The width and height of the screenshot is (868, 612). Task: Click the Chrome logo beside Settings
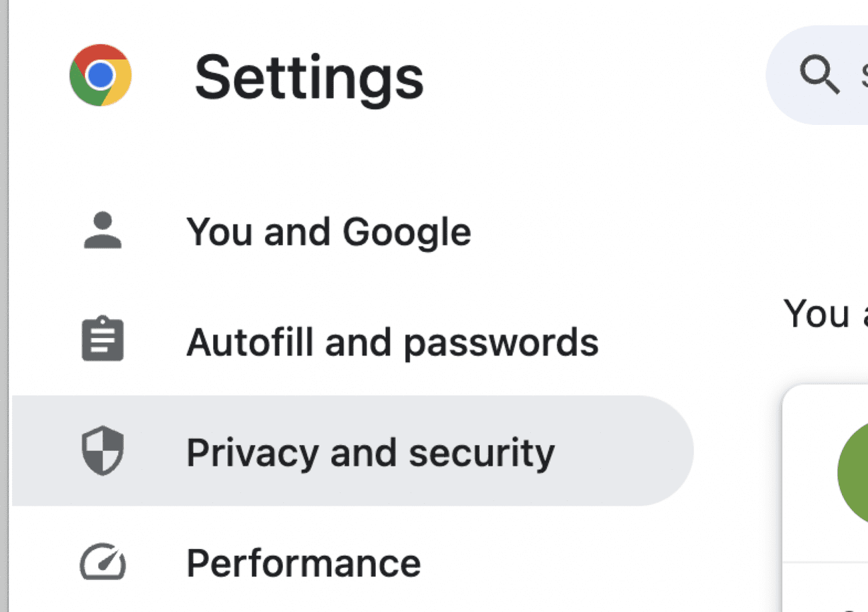coord(100,75)
